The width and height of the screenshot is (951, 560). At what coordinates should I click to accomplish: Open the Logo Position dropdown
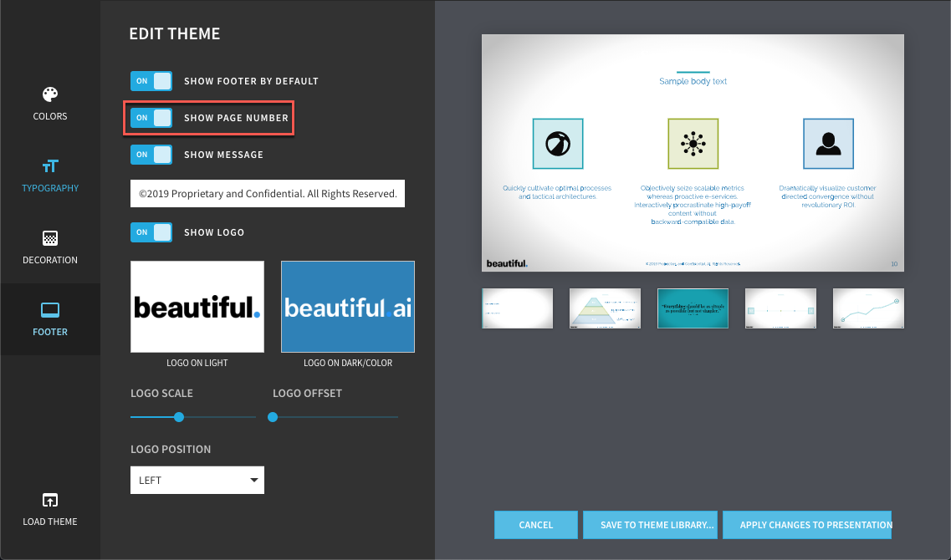pyautogui.click(x=197, y=480)
